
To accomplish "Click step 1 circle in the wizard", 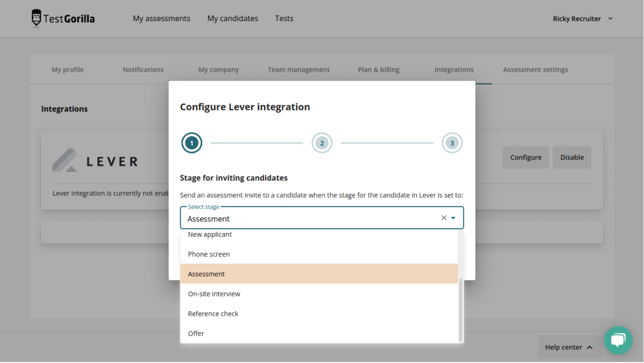I will 191,143.
